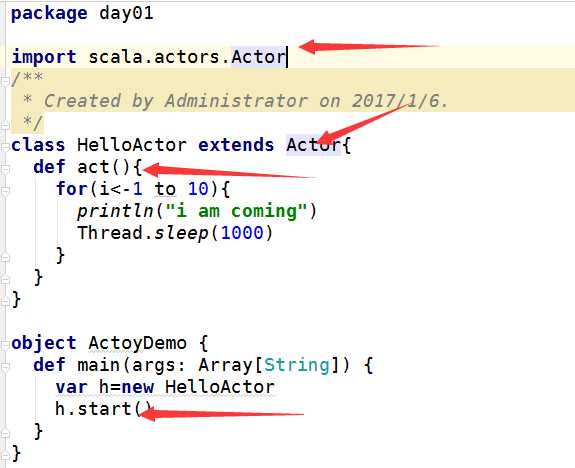
Task: Click the 'extends' keyword
Action: pyautogui.click(x=236, y=145)
